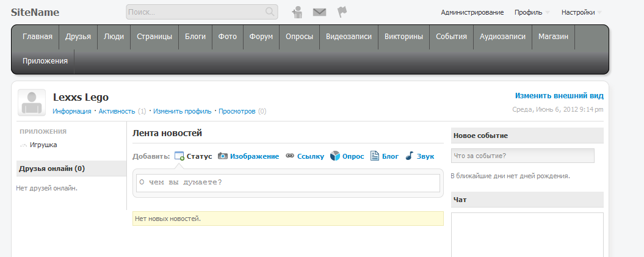The width and height of the screenshot is (644, 257).
Task: Open Главная in navigation bar
Action: [37, 37]
